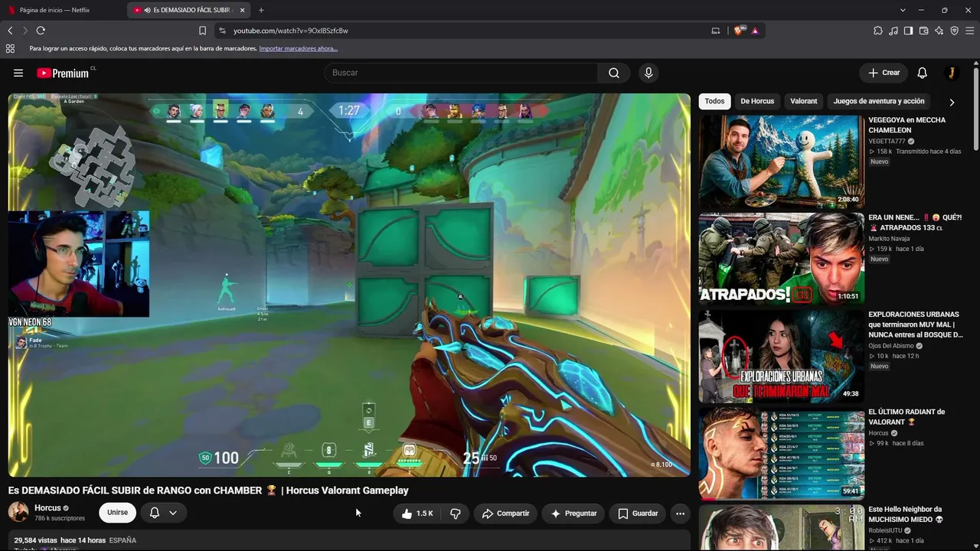Open more actions three-dot menu under video

point(680,514)
